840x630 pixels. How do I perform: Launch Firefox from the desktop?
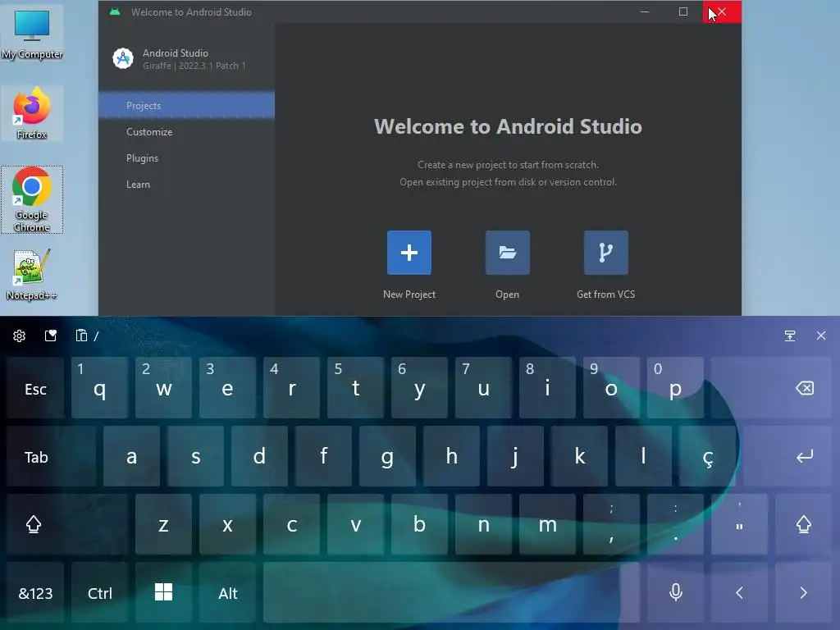point(32,113)
